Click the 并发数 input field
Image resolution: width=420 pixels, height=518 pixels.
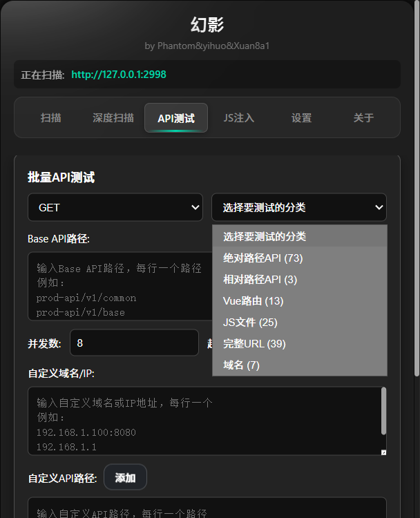133,343
